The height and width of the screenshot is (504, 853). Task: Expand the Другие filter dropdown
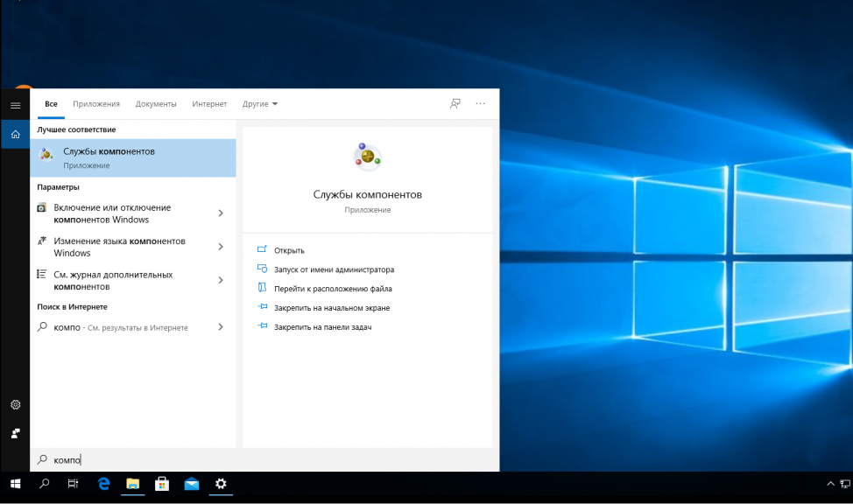[260, 104]
